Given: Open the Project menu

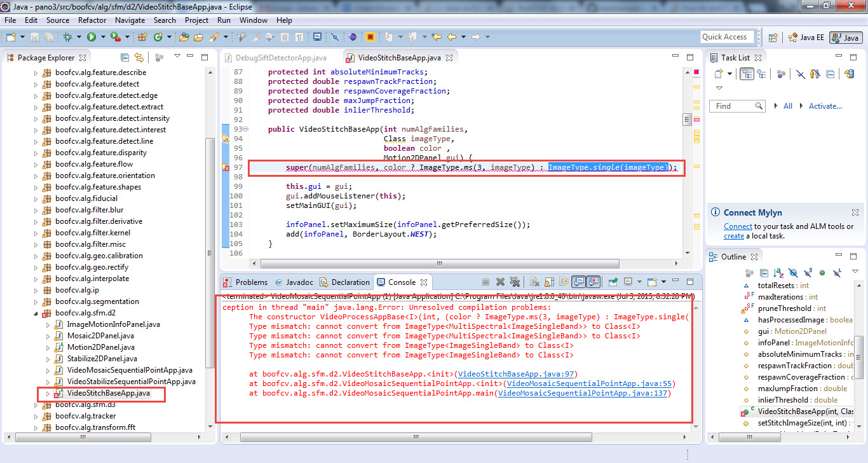Looking at the screenshot, I should tap(197, 20).
